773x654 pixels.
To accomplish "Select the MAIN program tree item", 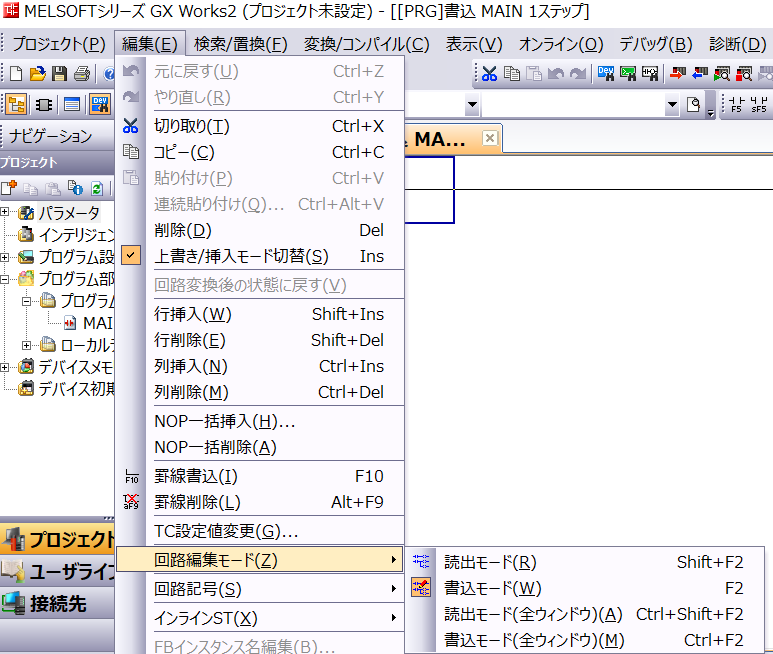I will point(89,323).
